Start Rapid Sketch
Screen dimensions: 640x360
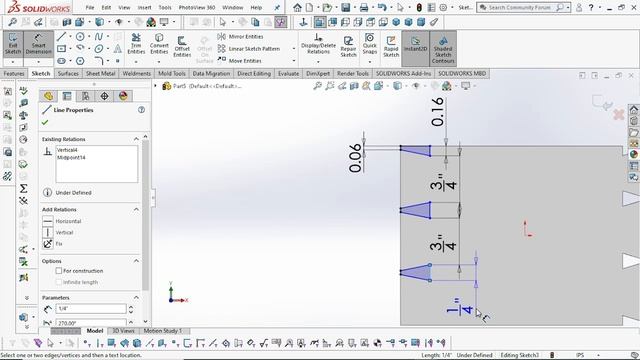coord(391,47)
